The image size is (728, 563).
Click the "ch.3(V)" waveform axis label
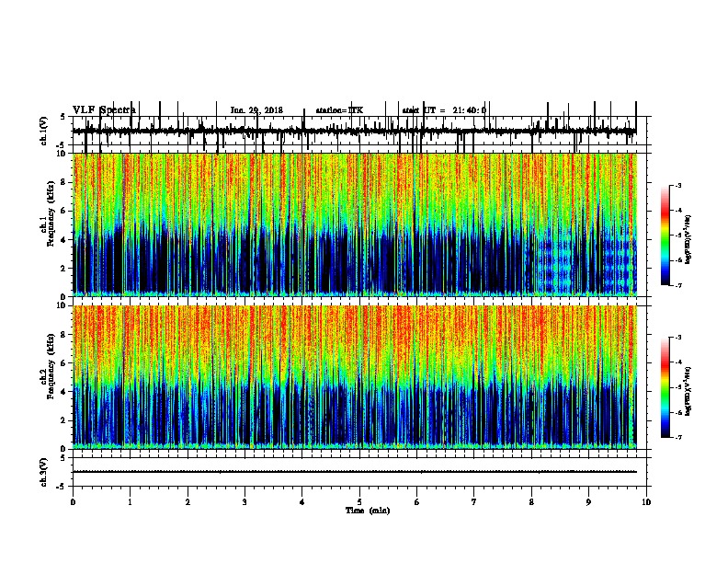pos(44,472)
